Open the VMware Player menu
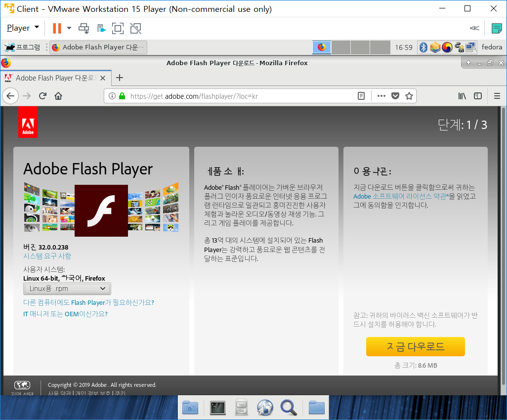The image size is (507, 420). [x=23, y=28]
